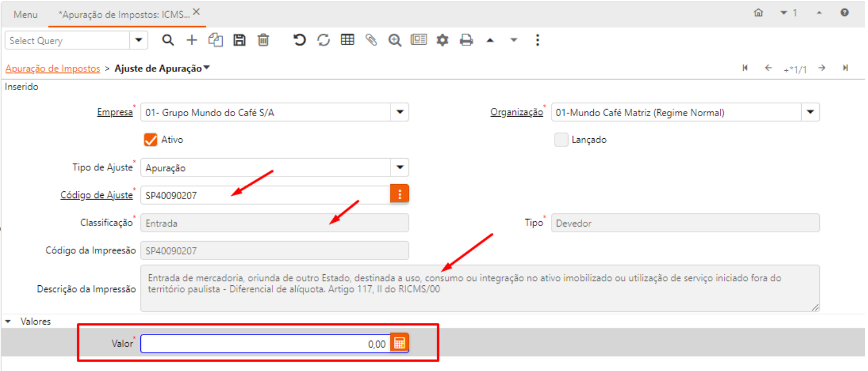Open Código de Ajuste lookup button
This screenshot has height=371, width=868.
(x=399, y=194)
